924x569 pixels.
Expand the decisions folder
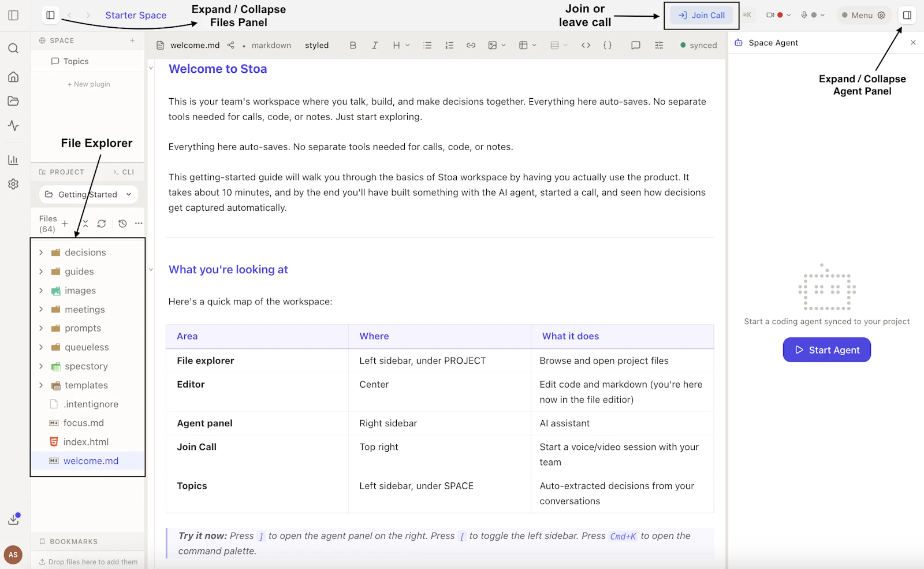pyautogui.click(x=40, y=252)
